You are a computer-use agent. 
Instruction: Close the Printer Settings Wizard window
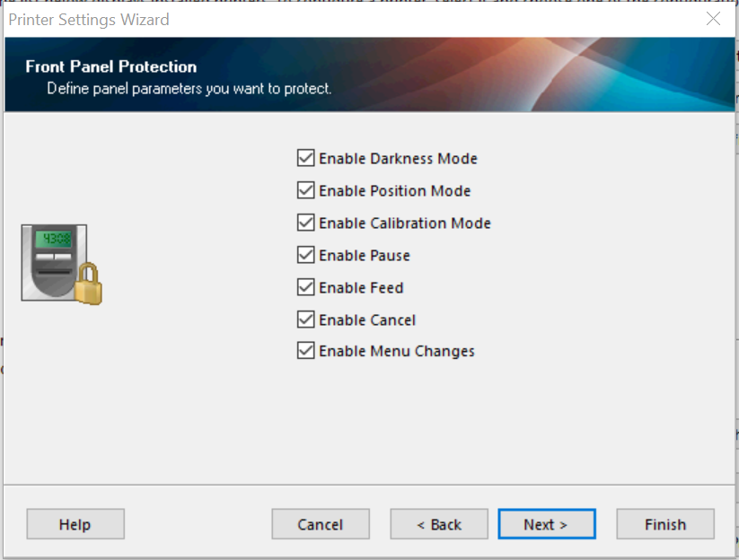tap(714, 18)
